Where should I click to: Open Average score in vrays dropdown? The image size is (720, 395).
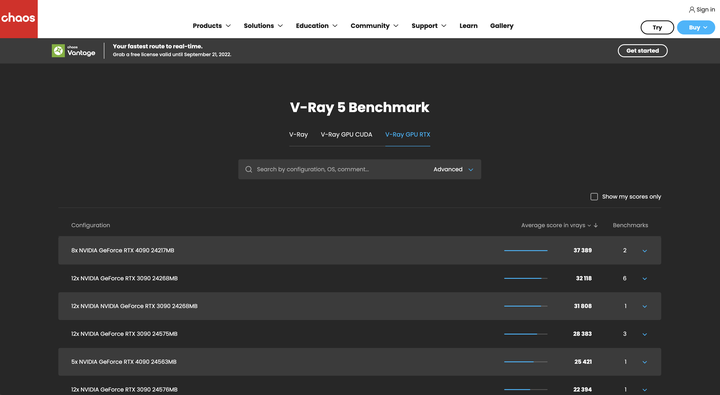(556, 226)
